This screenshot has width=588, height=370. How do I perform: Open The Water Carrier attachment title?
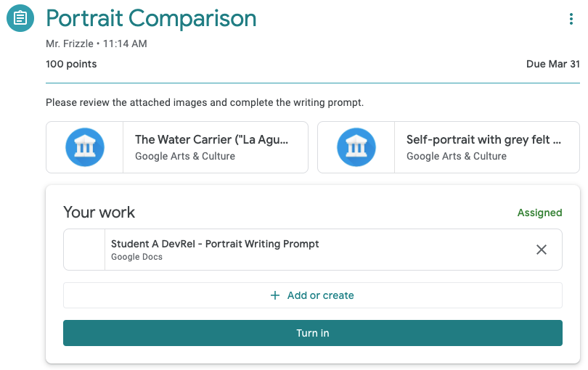(x=212, y=140)
